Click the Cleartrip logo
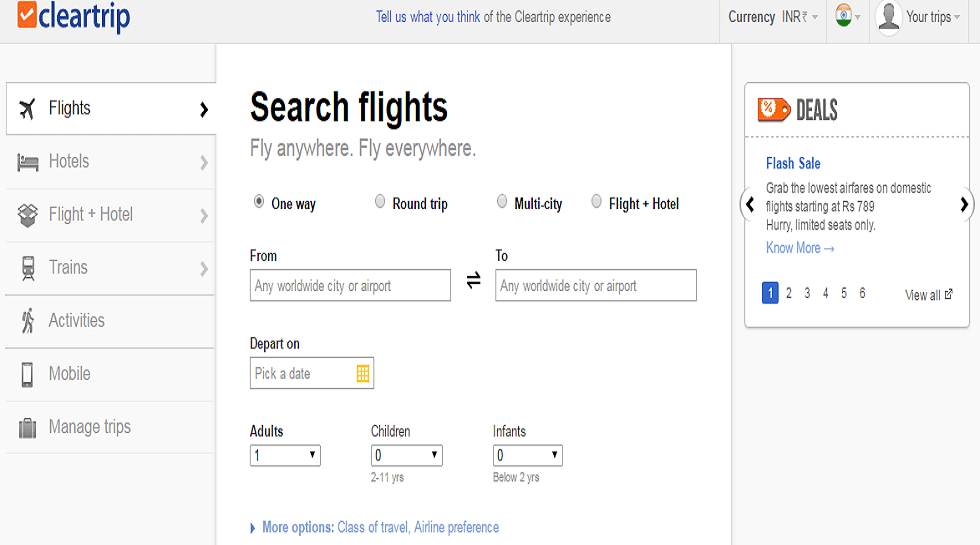The height and width of the screenshot is (545, 980). (74, 17)
